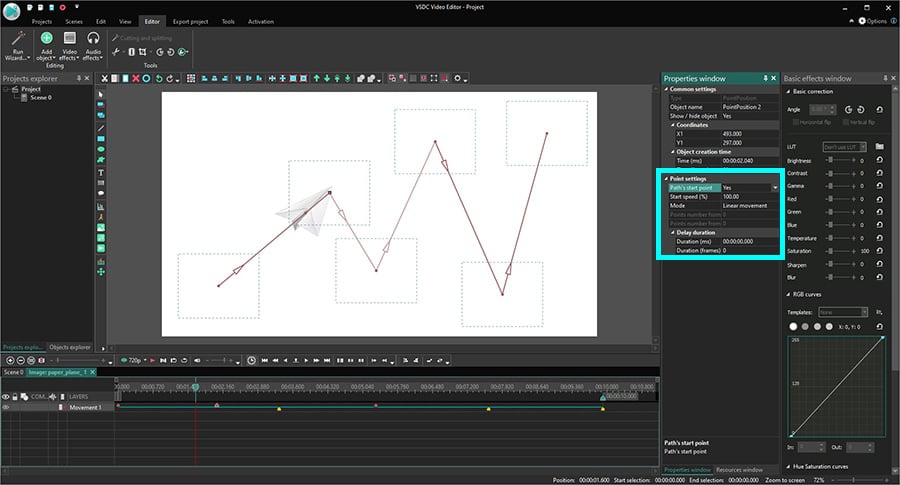This screenshot has height=485, width=900.
Task: Open the Export project menu tab
Action: point(191,22)
